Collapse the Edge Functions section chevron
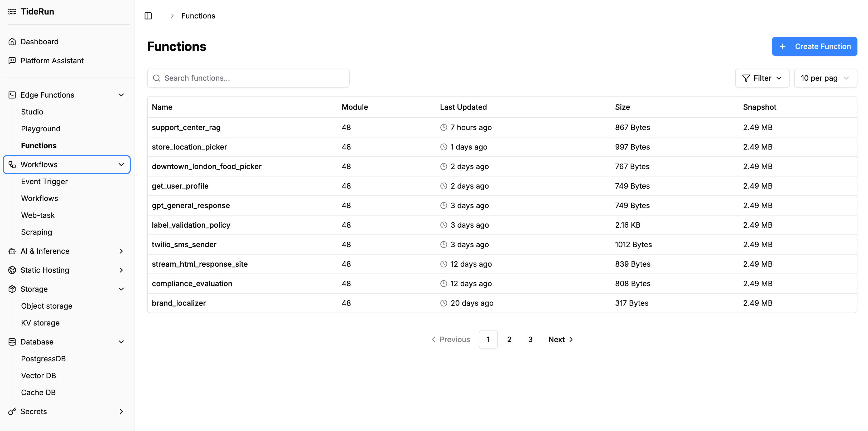 point(121,95)
